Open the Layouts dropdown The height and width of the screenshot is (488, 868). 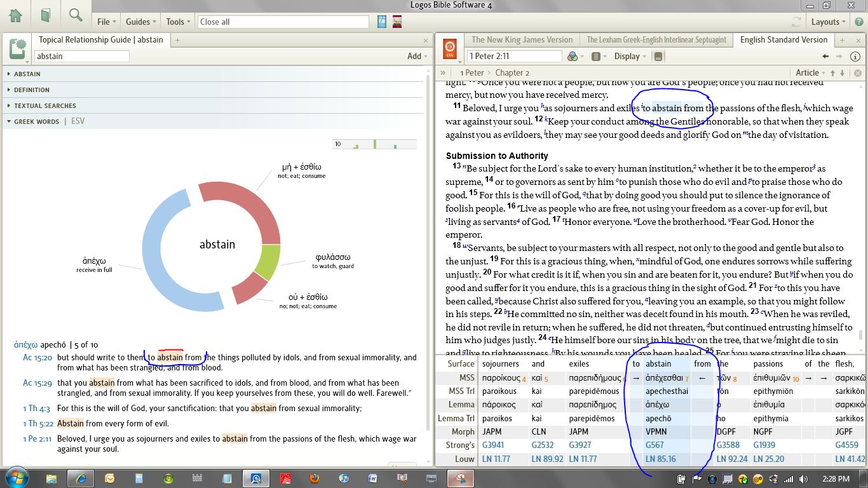(x=829, y=22)
